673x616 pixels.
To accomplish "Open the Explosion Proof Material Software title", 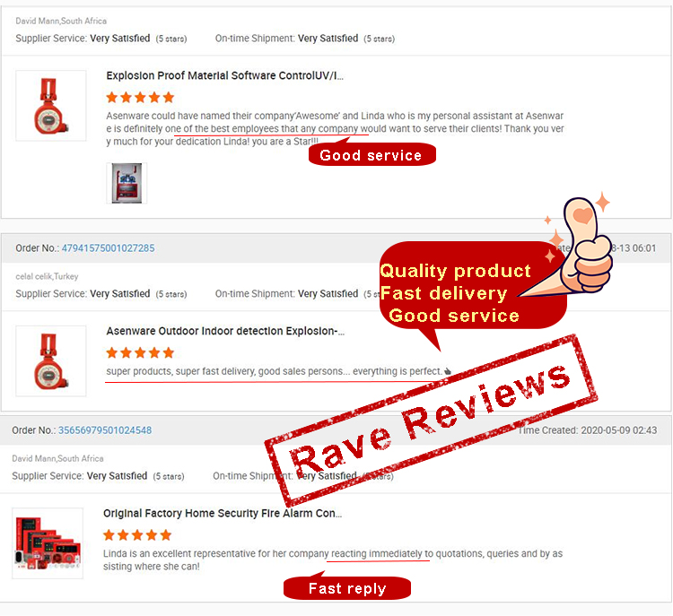I will click(225, 75).
